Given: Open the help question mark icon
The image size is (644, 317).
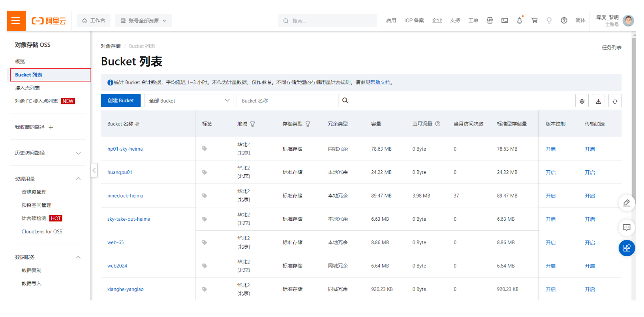Looking at the screenshot, I should point(564,21).
